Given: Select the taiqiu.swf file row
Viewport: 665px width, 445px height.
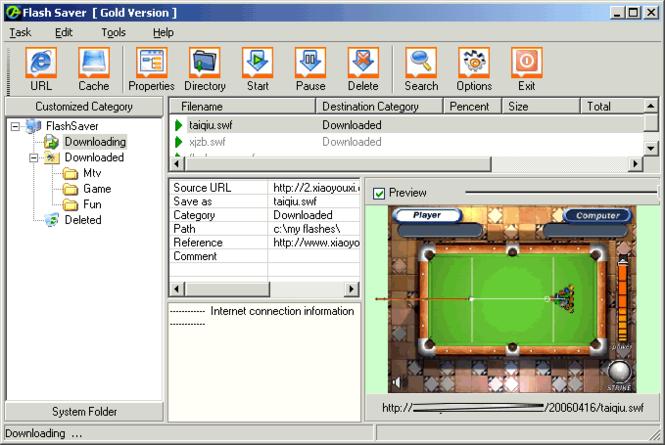Looking at the screenshot, I should coord(407,125).
